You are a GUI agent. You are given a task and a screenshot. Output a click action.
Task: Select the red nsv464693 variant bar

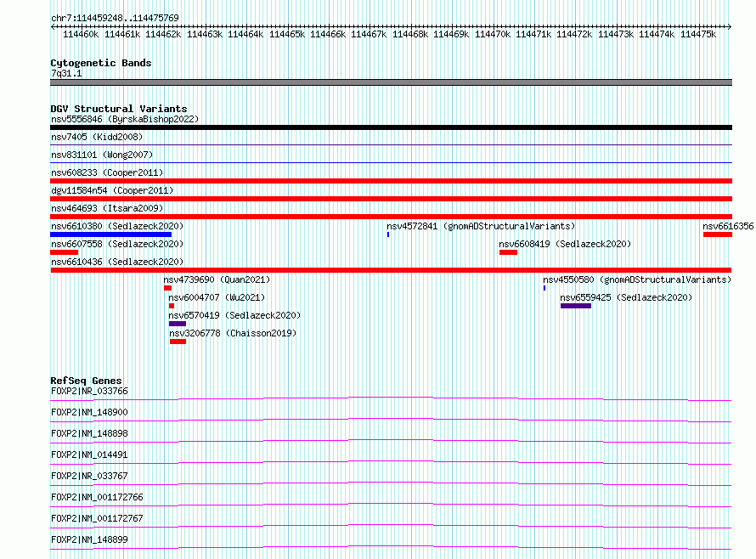click(391, 217)
